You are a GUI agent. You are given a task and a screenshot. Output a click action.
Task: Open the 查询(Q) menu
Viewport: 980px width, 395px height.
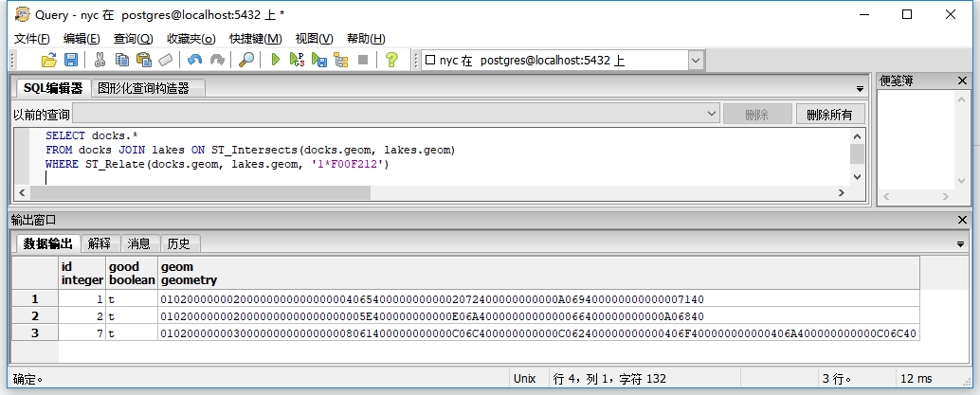coord(133,39)
